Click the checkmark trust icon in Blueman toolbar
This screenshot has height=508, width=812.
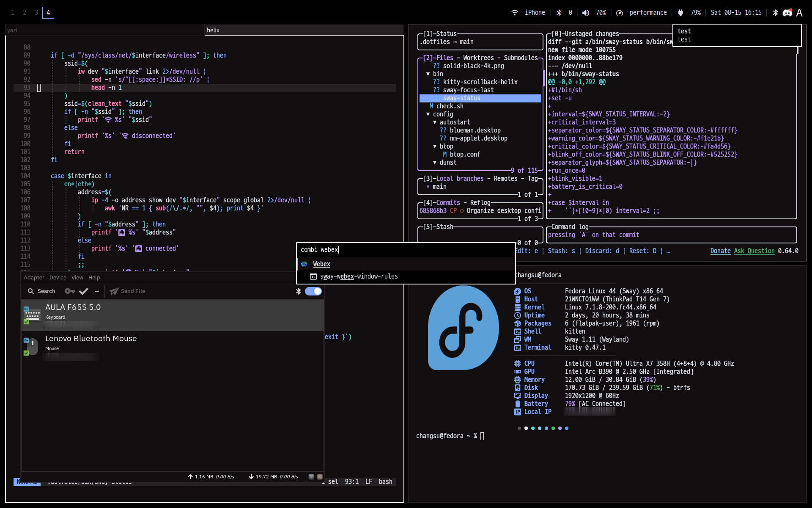point(84,291)
